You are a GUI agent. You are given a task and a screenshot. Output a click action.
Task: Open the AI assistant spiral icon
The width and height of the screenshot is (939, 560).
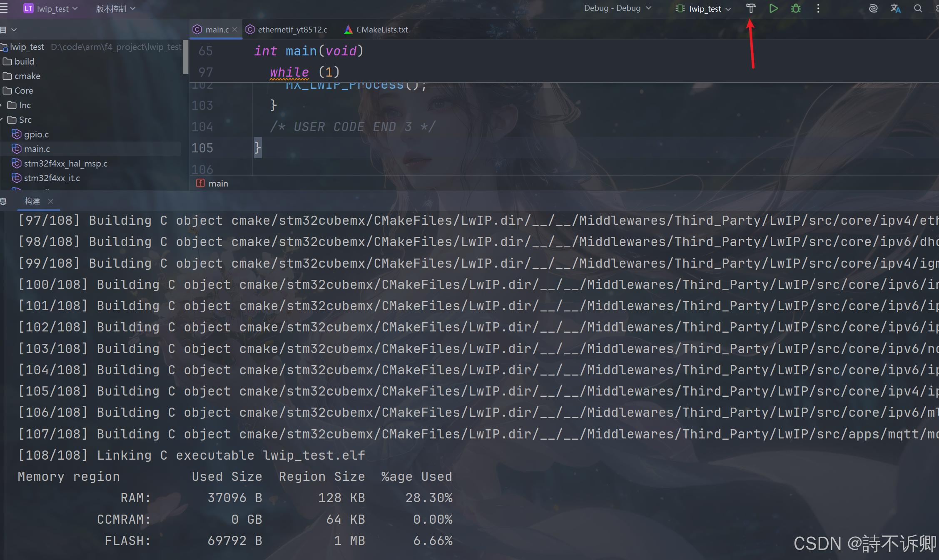[873, 8]
